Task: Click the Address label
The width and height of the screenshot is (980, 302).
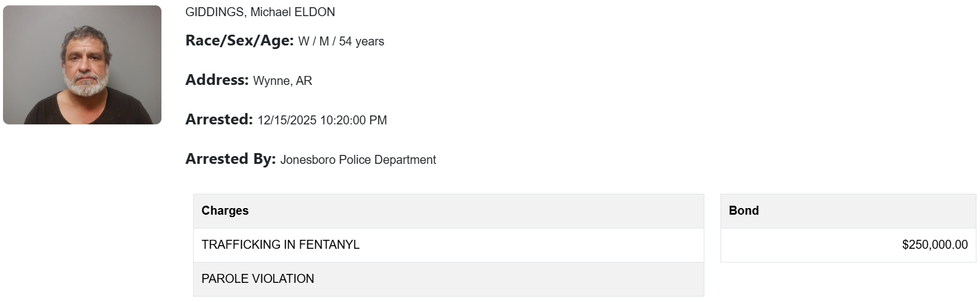Action: pyautogui.click(x=216, y=80)
